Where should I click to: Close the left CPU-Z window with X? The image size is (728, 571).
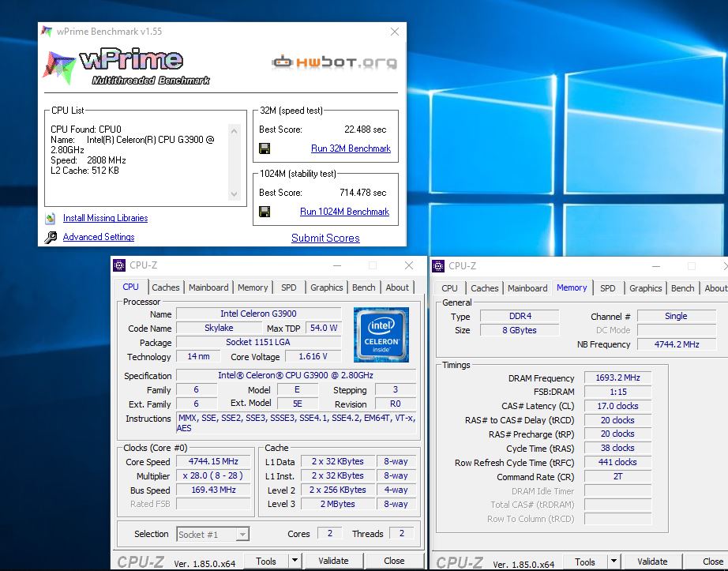408,265
